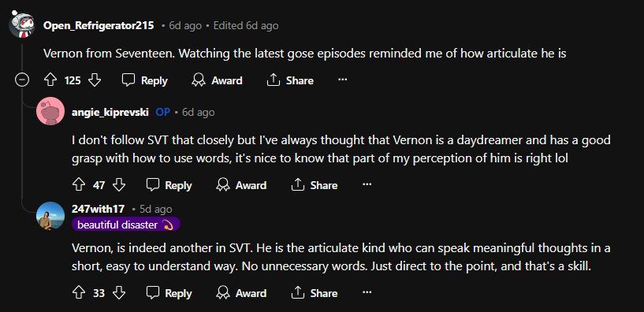Downvote angie_kiprevski's reply
This screenshot has width=644, height=312.
tap(119, 185)
